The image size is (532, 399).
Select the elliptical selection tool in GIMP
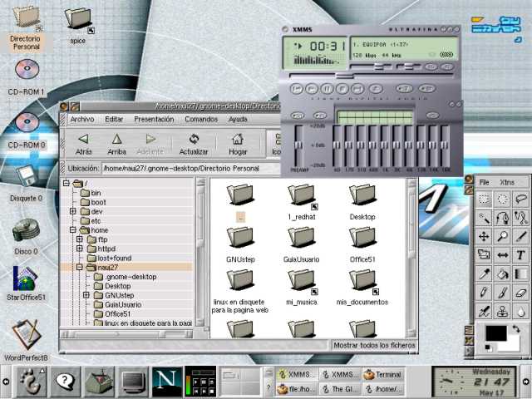[x=502, y=199]
